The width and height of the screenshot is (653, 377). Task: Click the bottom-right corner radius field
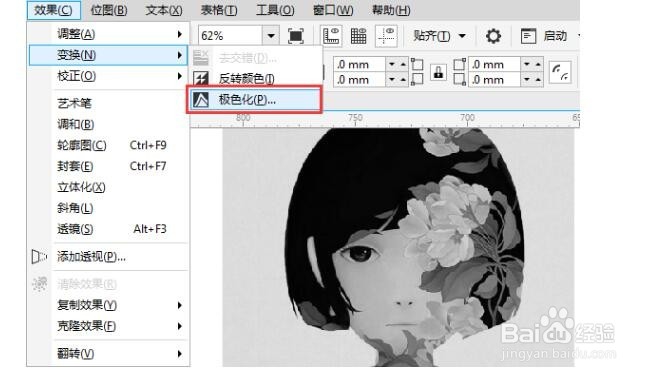494,80
